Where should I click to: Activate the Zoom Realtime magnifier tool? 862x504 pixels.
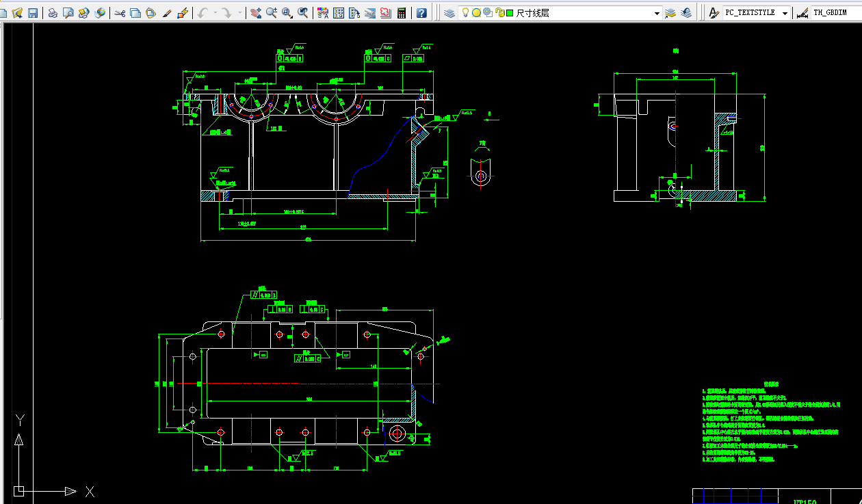click(x=271, y=13)
